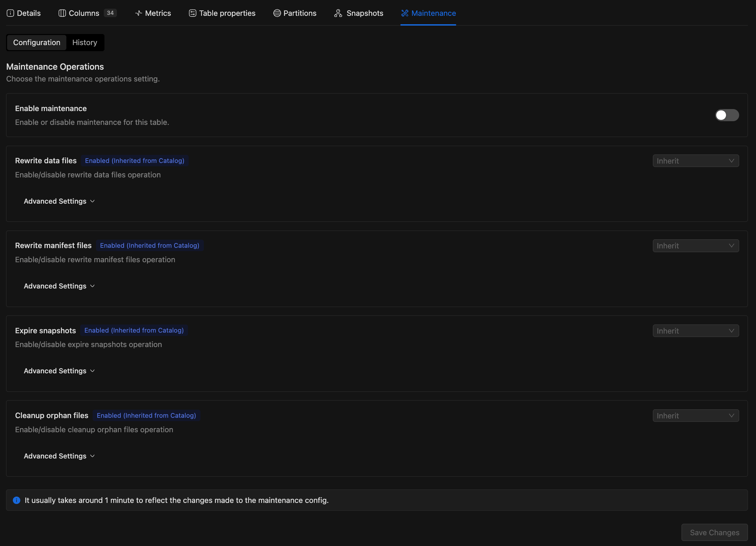Screen dimensions: 756x546
Task: Click the Snapshots tab icon
Action: (338, 13)
